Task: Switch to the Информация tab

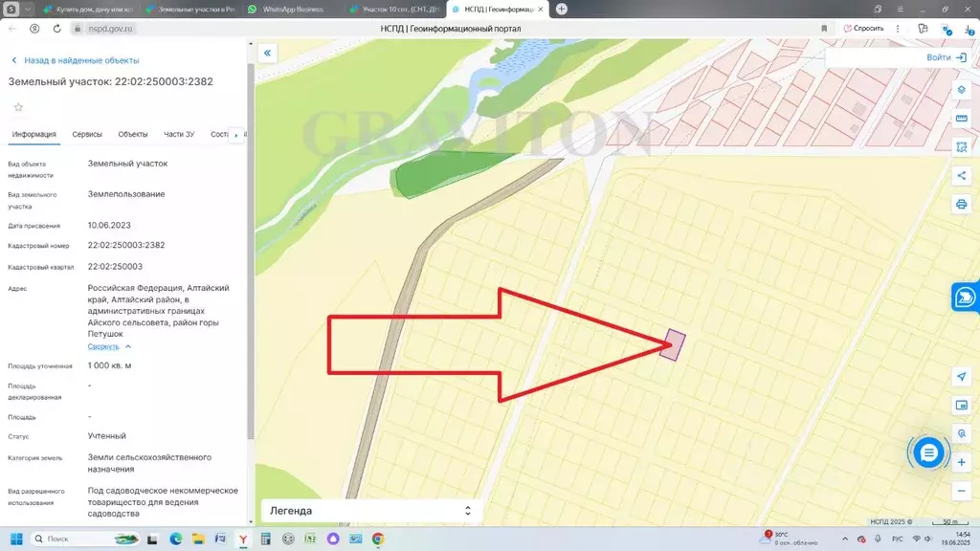Action: 34,134
